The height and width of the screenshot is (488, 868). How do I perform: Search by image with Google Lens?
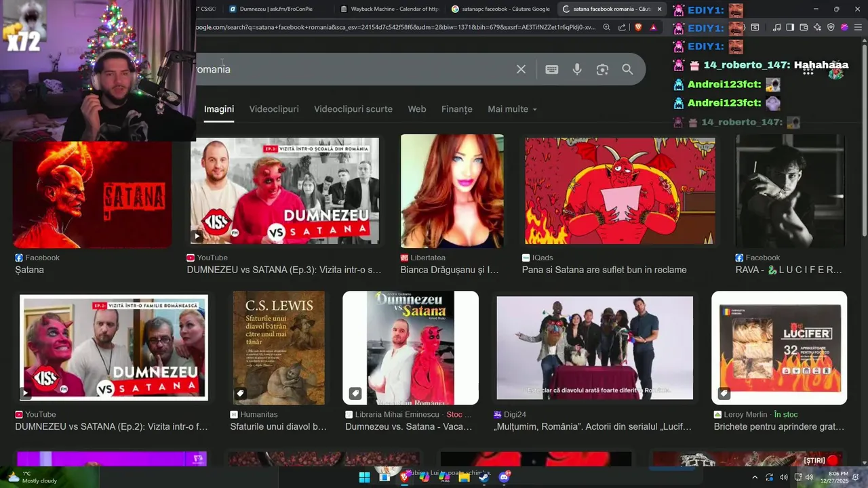tap(602, 69)
